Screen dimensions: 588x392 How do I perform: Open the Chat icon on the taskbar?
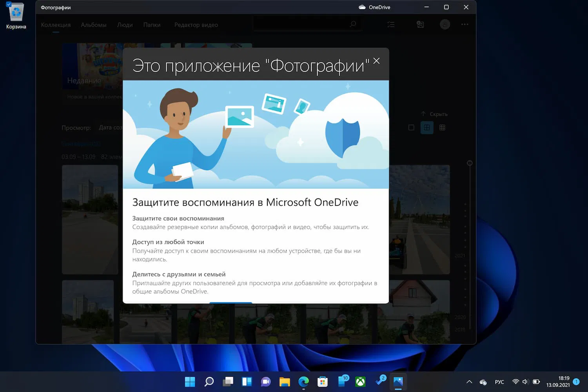pos(266,381)
